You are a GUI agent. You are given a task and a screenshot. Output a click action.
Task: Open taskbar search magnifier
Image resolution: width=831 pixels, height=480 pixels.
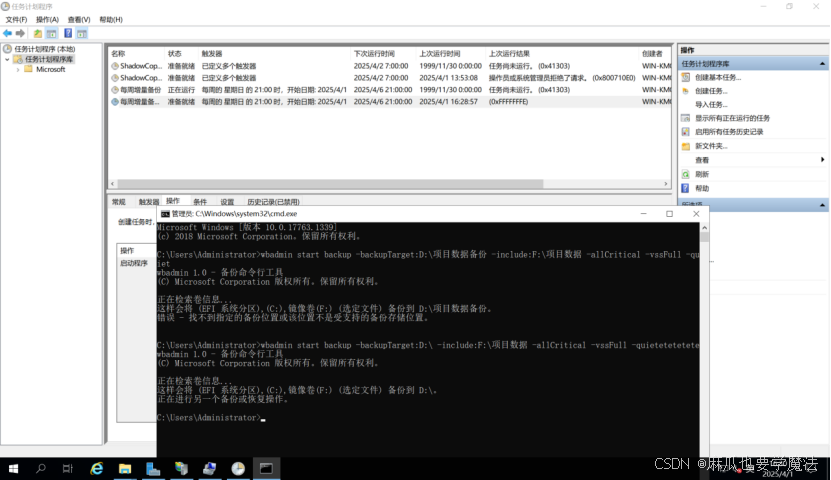41,468
